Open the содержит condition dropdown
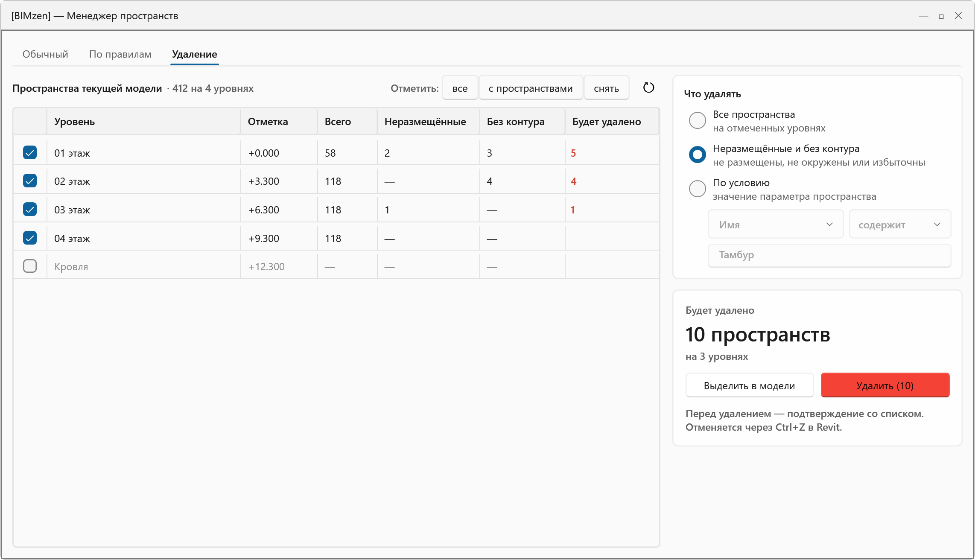Image resolution: width=975 pixels, height=560 pixels. point(900,225)
